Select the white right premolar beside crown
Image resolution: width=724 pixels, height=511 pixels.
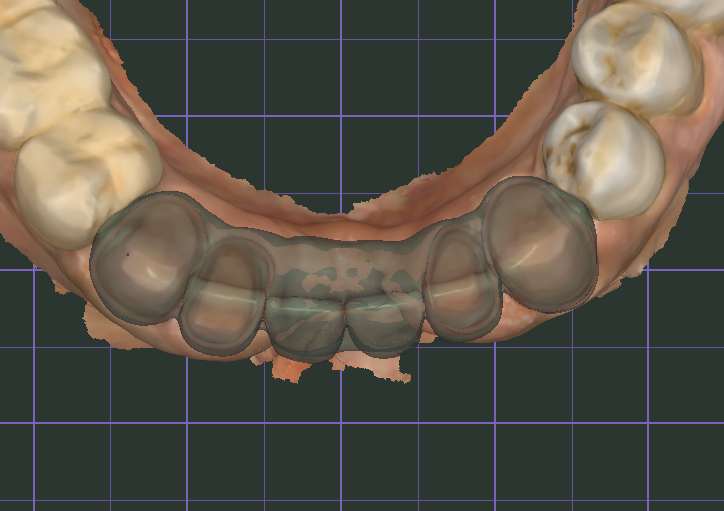(x=604, y=159)
